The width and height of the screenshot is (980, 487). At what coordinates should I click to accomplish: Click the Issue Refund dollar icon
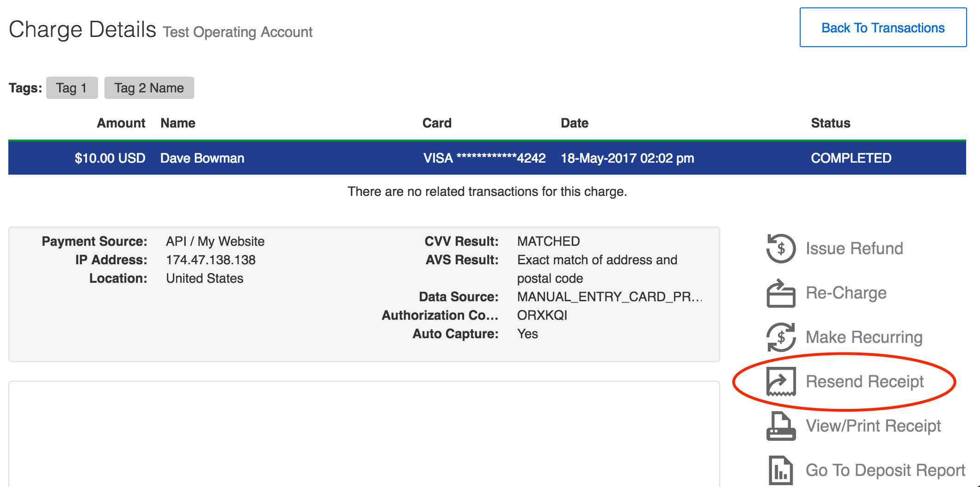781,249
